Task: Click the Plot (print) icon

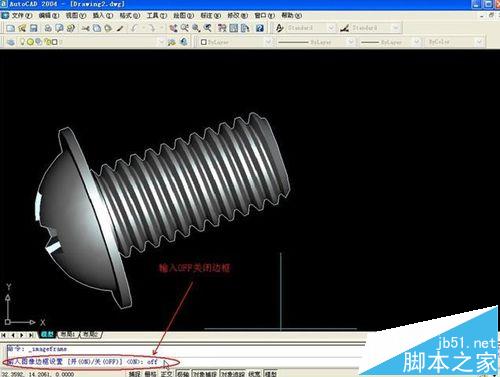Action: (x=48, y=28)
